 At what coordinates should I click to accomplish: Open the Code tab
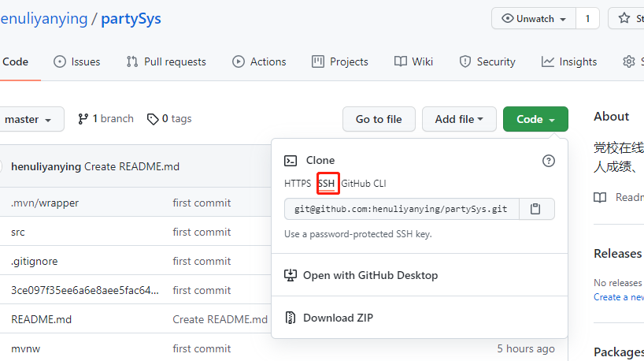pyautogui.click(x=15, y=61)
